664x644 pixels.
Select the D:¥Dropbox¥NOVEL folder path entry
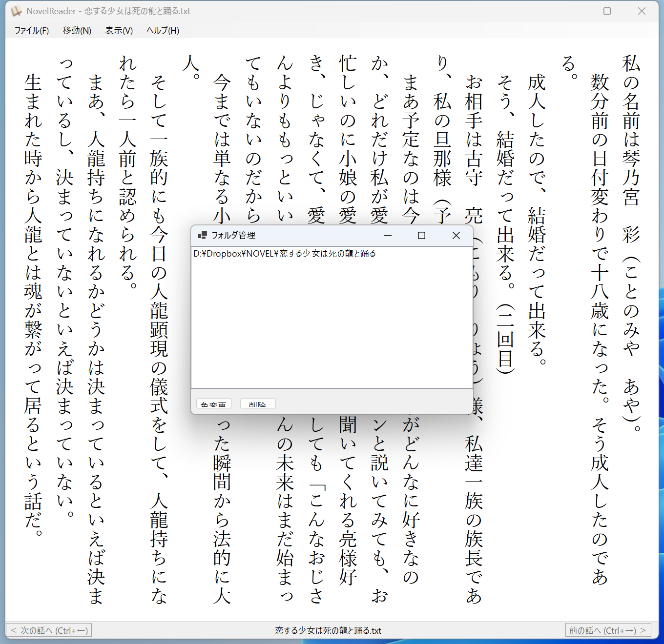point(285,253)
